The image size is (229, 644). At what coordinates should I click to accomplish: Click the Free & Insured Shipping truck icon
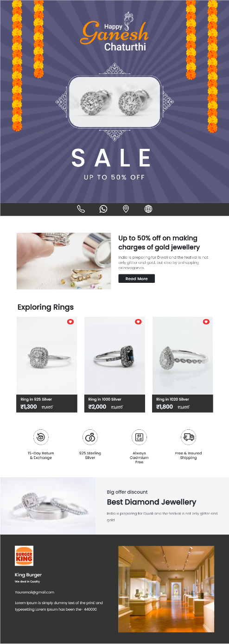pos(188,437)
